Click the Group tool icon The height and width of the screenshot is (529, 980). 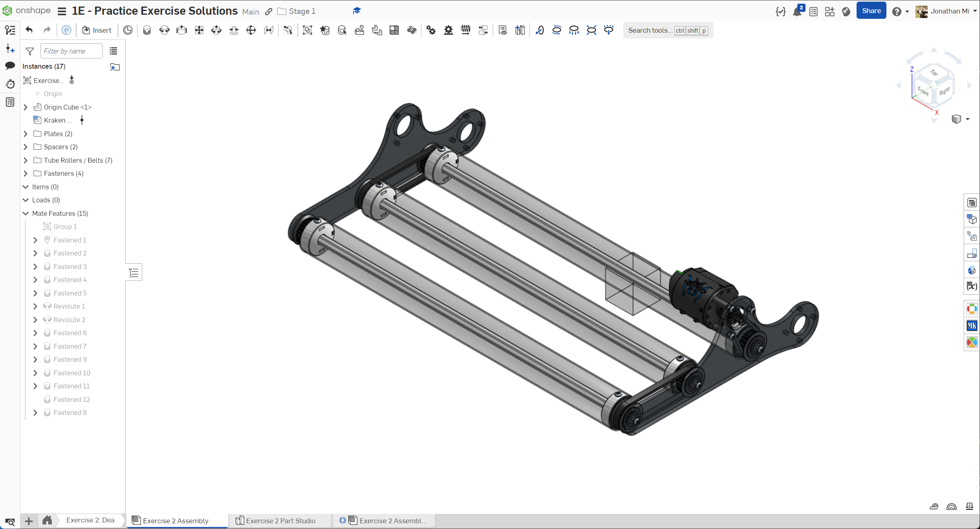[x=307, y=30]
